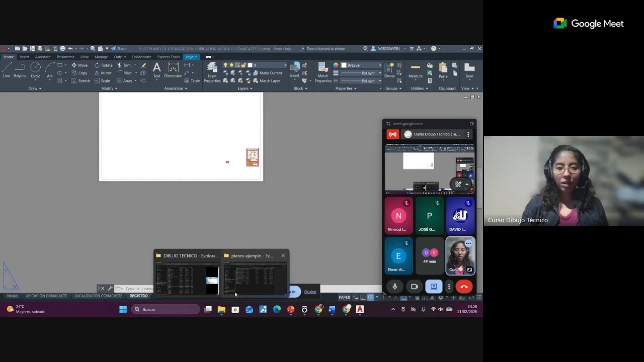Click the object color wheel icon
The height and width of the screenshot is (362, 644).
click(336, 65)
